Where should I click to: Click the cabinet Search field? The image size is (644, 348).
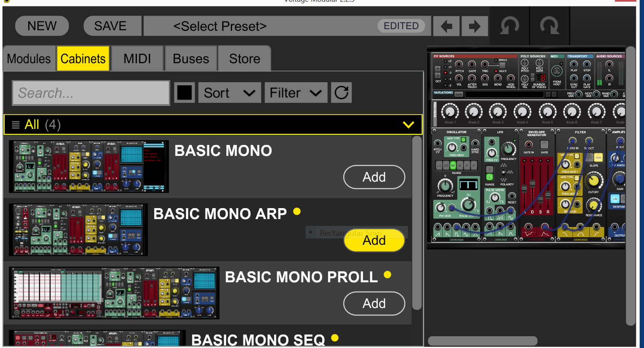pos(91,93)
